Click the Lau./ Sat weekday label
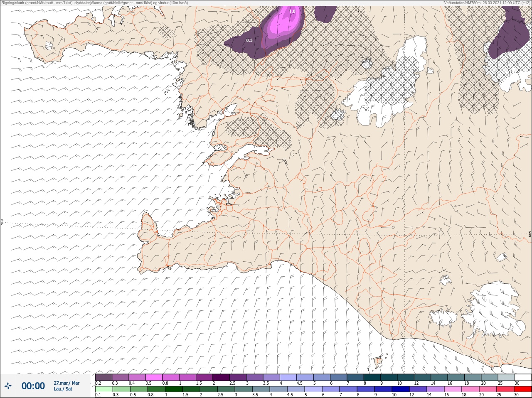This screenshot has height=398, width=532. click(x=63, y=389)
